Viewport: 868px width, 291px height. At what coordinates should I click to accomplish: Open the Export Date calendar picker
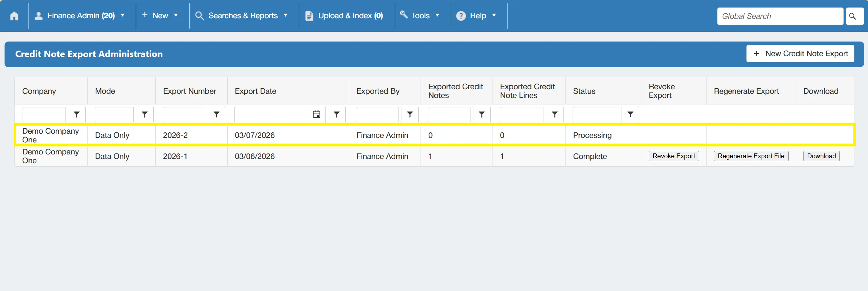pos(316,115)
